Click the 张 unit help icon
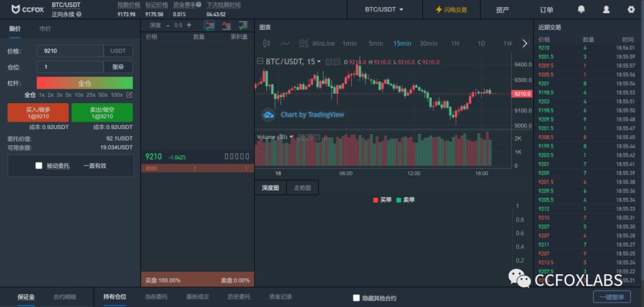This screenshot has width=644, height=307. [x=121, y=67]
